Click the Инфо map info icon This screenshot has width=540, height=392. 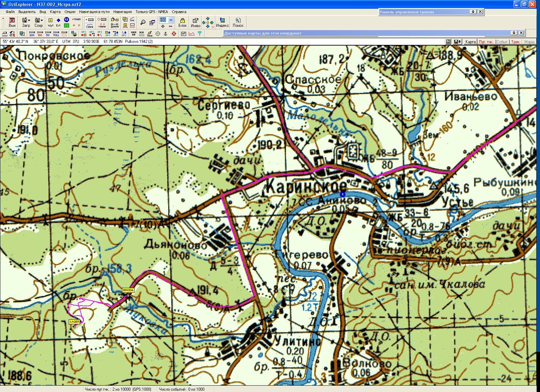(196, 22)
